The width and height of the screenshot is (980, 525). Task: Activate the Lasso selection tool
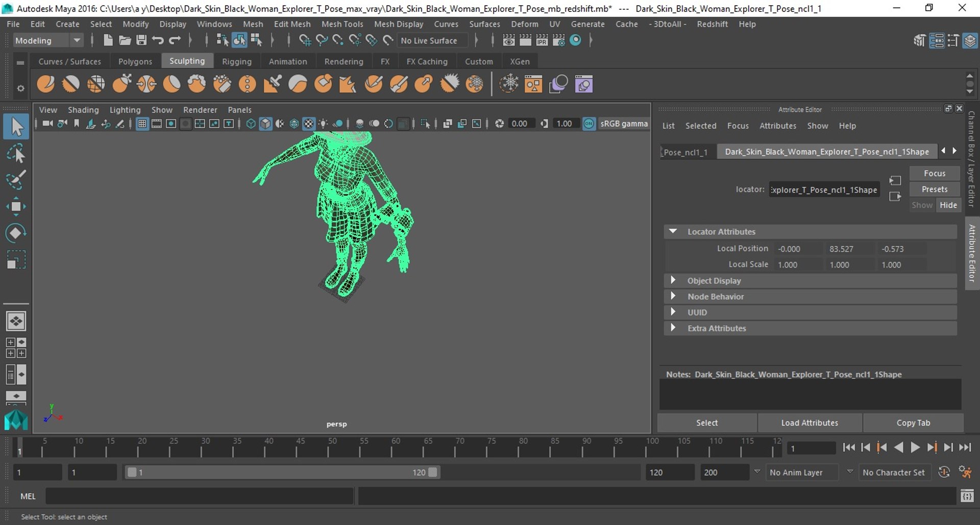pos(16,153)
